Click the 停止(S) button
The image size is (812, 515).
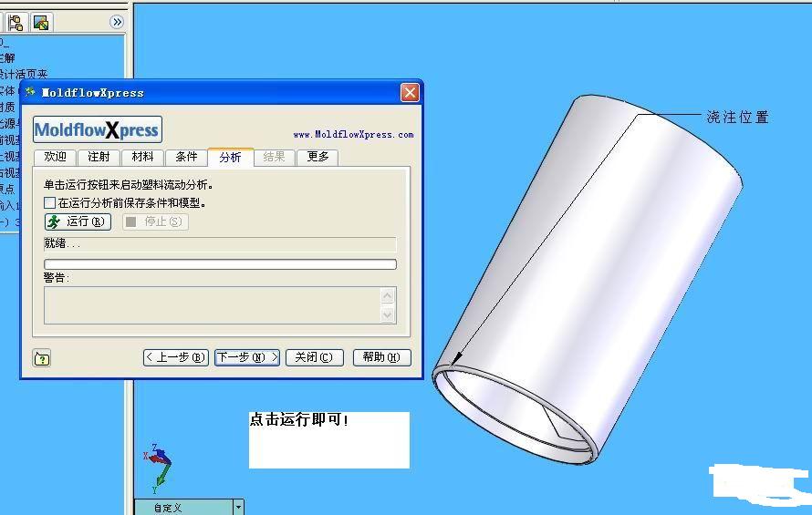point(155,221)
